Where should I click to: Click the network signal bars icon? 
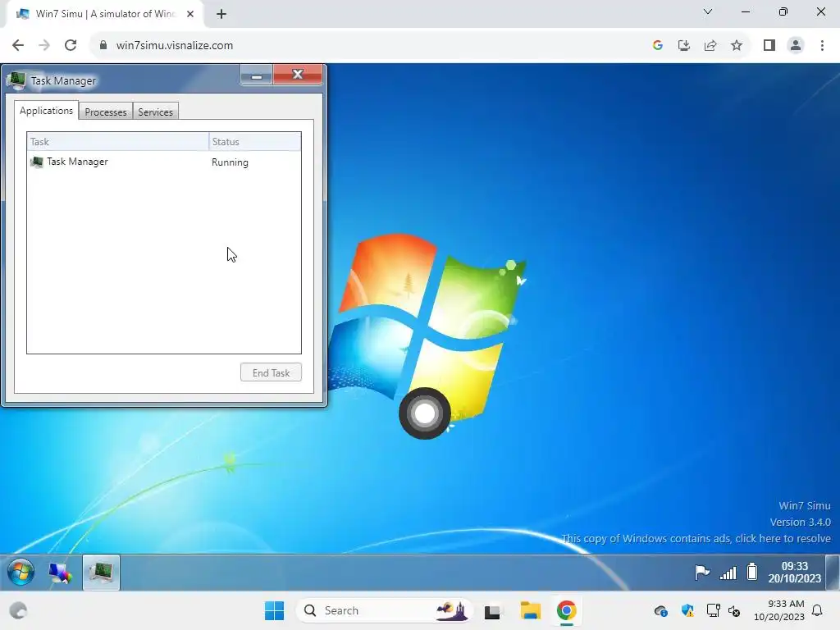(728, 573)
